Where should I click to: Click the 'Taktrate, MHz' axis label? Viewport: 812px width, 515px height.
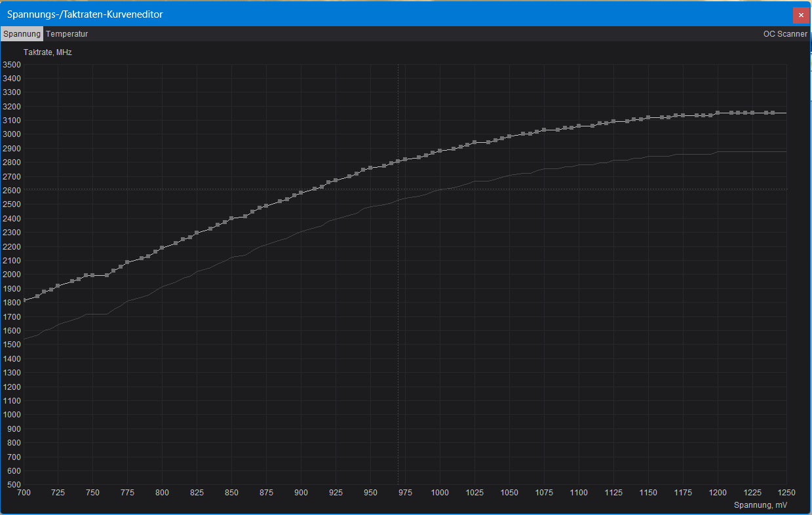click(48, 52)
